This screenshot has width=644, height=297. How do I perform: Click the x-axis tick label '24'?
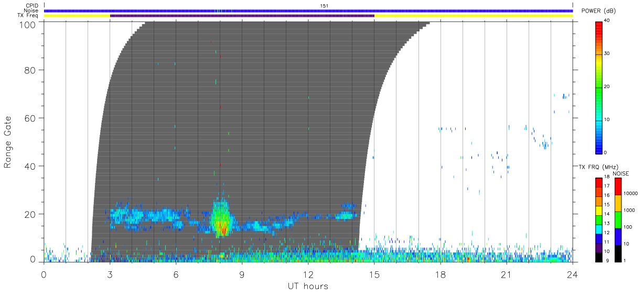(573, 274)
